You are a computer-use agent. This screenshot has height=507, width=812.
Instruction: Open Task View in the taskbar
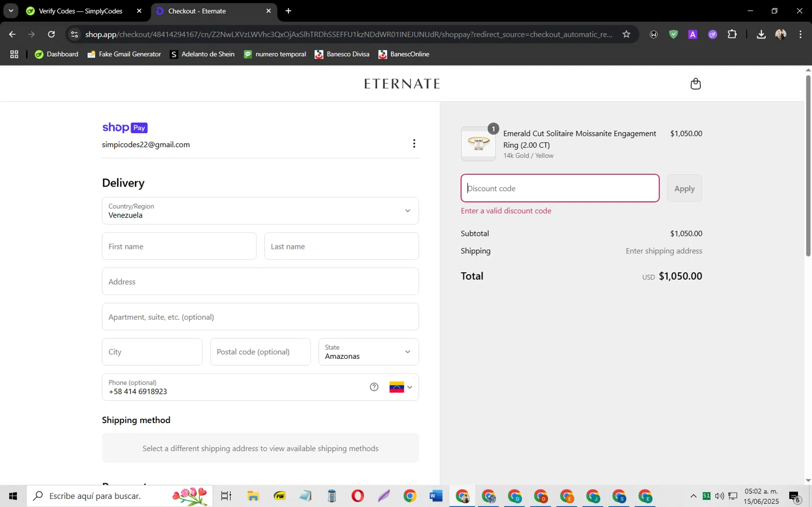226,496
